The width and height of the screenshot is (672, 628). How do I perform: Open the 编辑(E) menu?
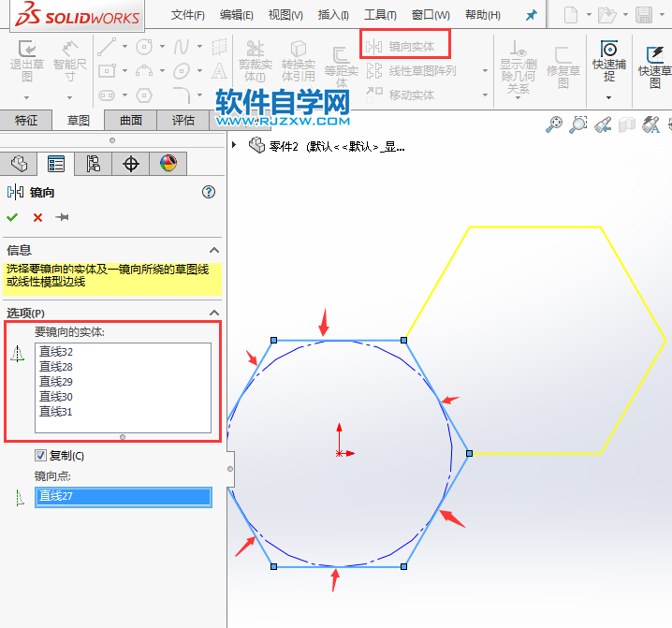coord(236,15)
